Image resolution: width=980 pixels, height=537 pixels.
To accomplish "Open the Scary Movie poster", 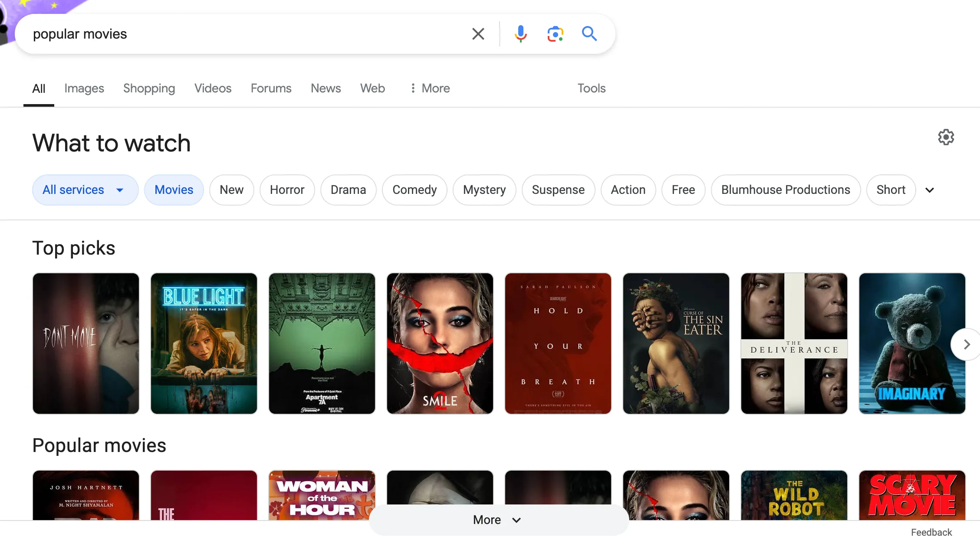I will [912, 495].
